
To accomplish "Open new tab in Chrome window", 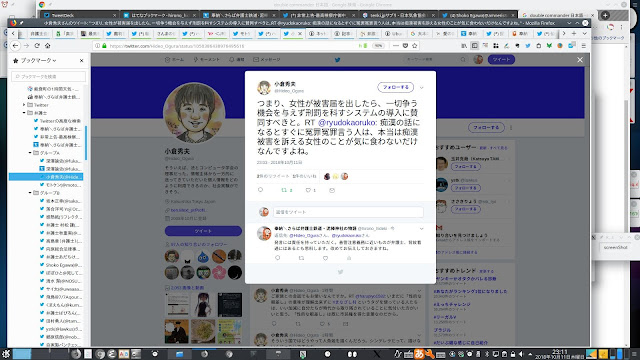I will coord(605,15).
